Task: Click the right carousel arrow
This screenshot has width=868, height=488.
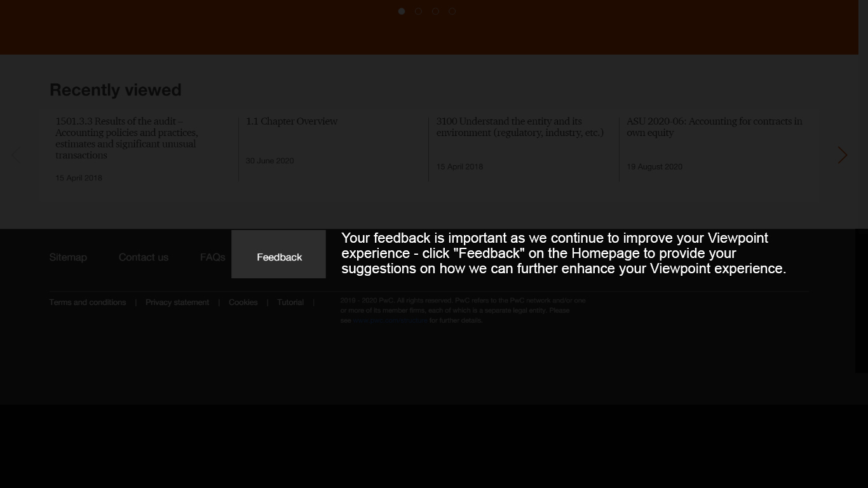Action: pyautogui.click(x=842, y=154)
